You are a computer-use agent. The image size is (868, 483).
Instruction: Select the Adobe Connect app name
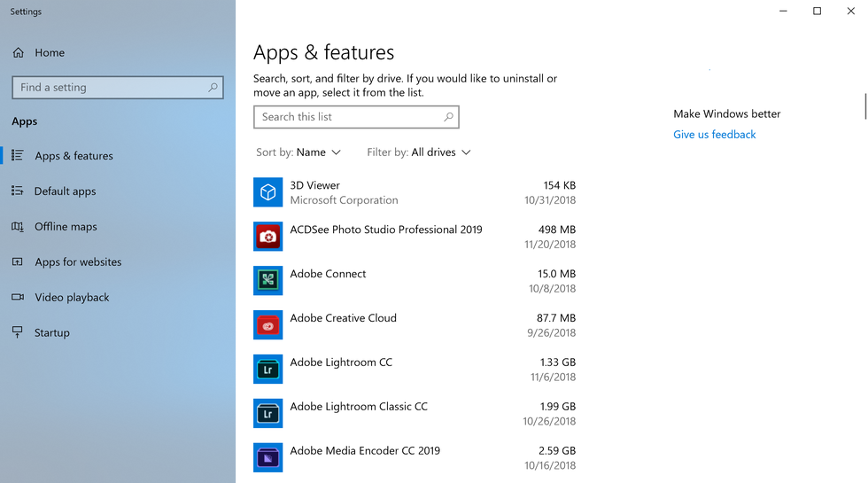point(328,274)
